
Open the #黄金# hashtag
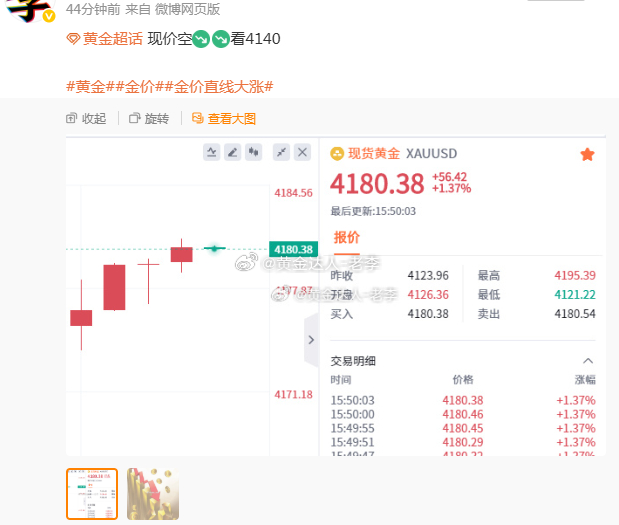[x=90, y=86]
